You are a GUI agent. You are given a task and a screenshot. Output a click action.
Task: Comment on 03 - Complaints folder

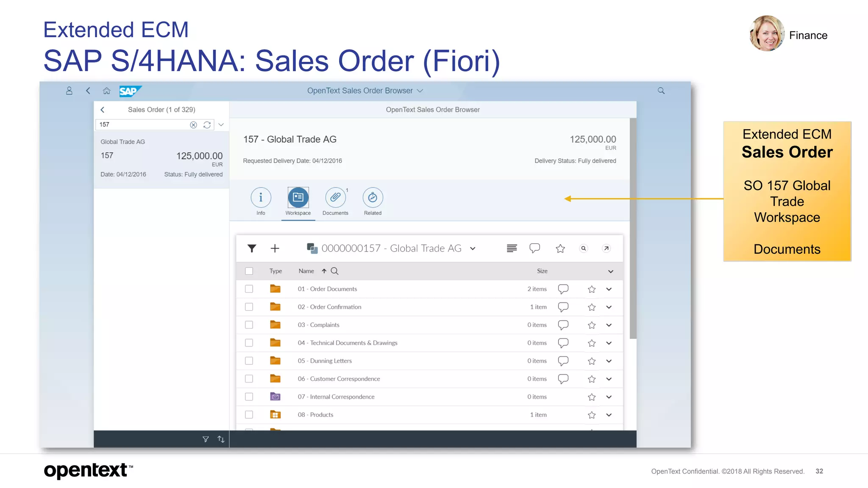(563, 325)
